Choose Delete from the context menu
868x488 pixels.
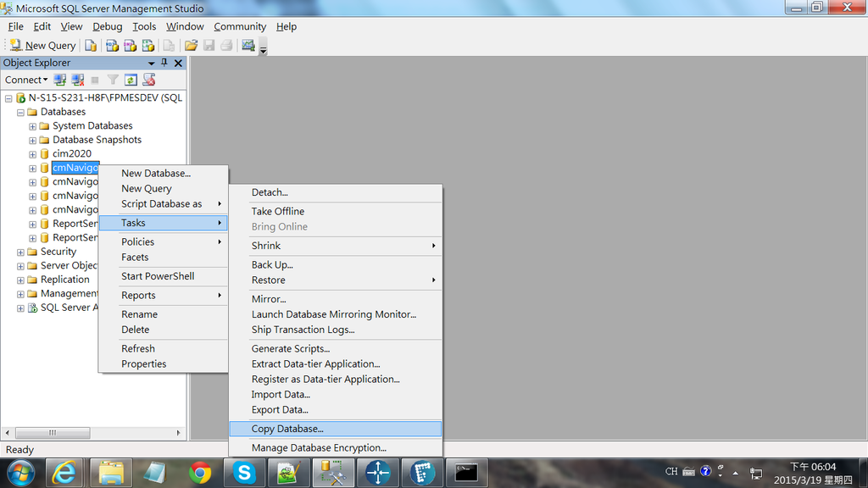tap(164, 330)
